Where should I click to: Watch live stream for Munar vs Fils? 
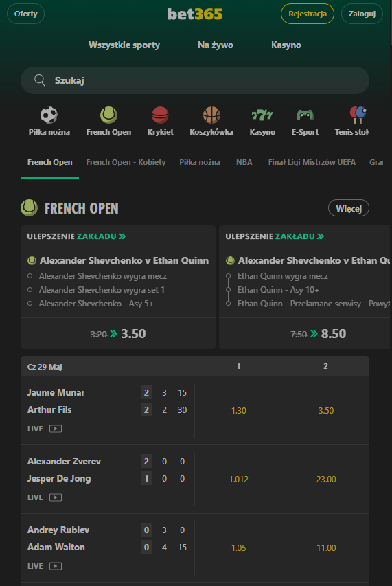56,429
